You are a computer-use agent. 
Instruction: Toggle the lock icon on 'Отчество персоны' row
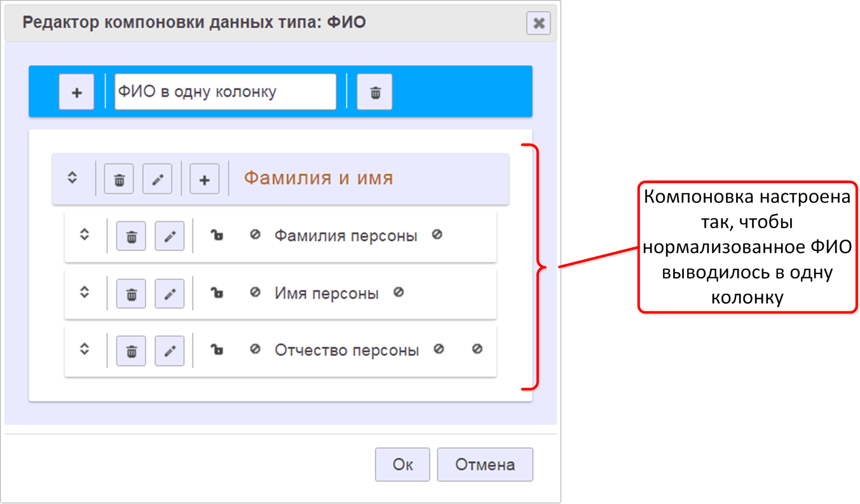[217, 350]
